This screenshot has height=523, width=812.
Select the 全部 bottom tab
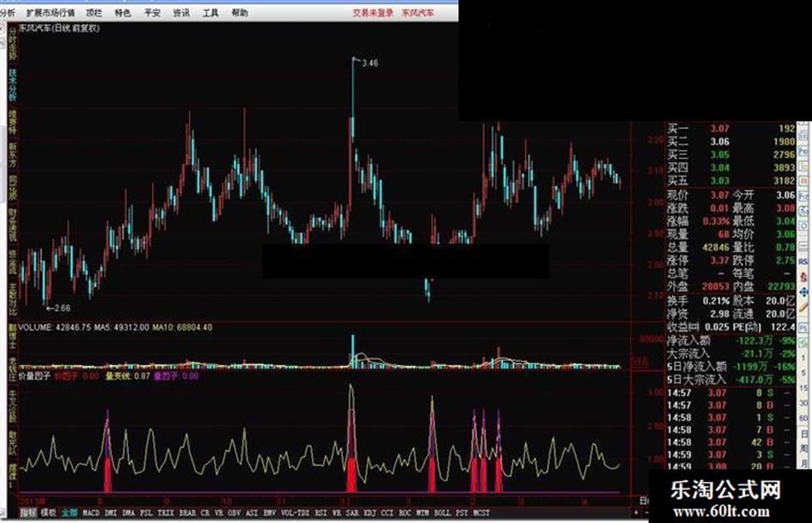[70, 513]
